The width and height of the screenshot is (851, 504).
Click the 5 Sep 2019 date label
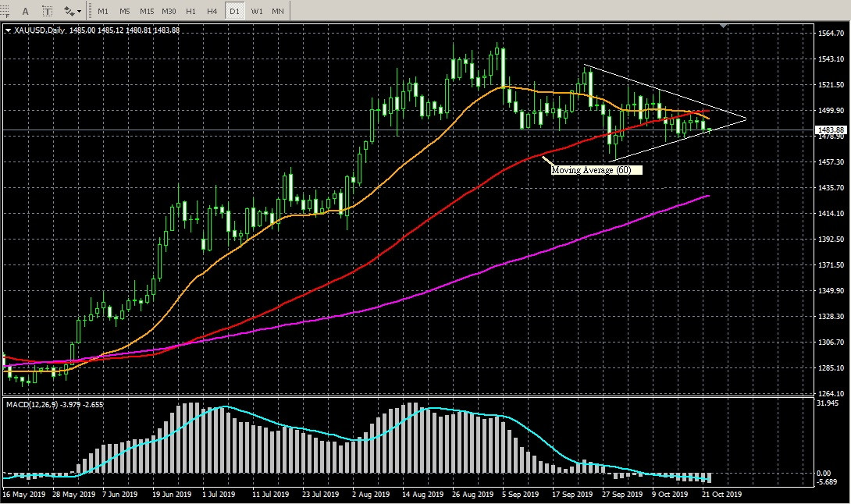(521, 494)
